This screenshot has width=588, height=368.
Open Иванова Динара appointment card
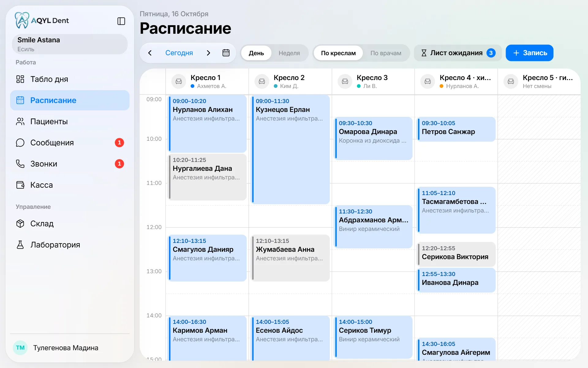[456, 280]
